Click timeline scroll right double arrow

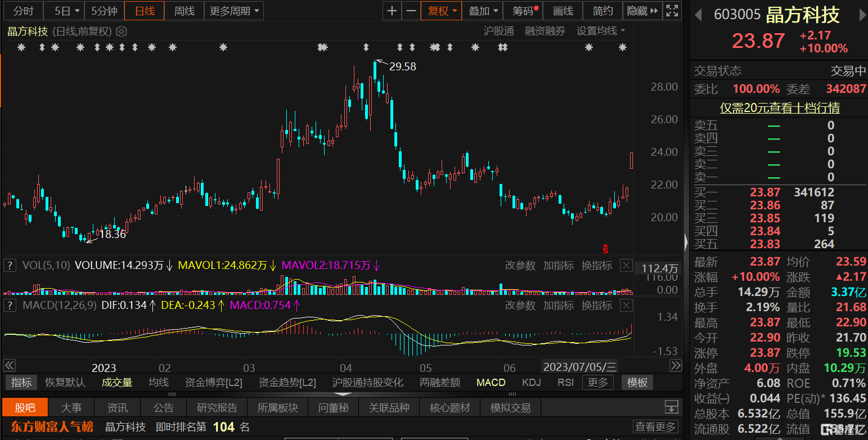(x=676, y=366)
